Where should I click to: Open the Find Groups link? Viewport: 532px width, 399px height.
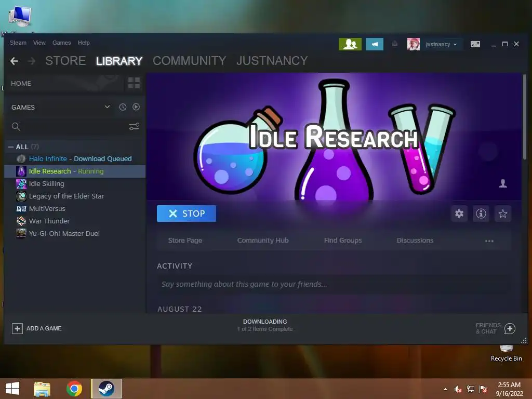tap(343, 240)
